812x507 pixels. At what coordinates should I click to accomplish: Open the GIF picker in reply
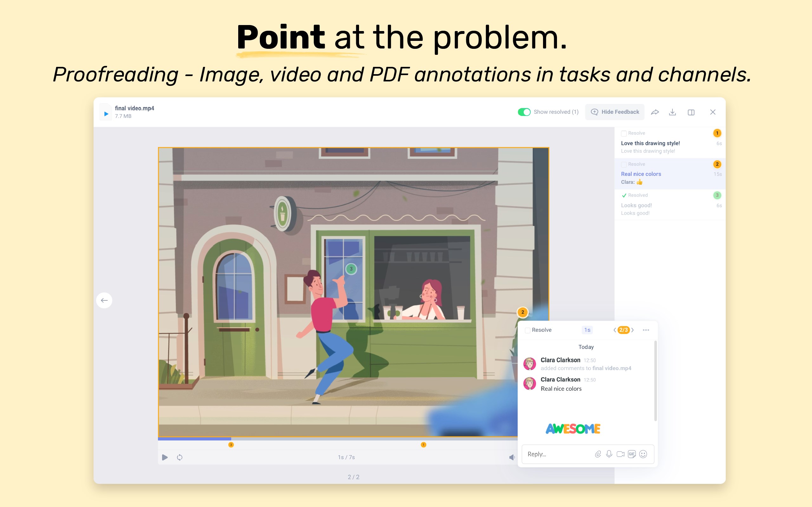coord(632,454)
